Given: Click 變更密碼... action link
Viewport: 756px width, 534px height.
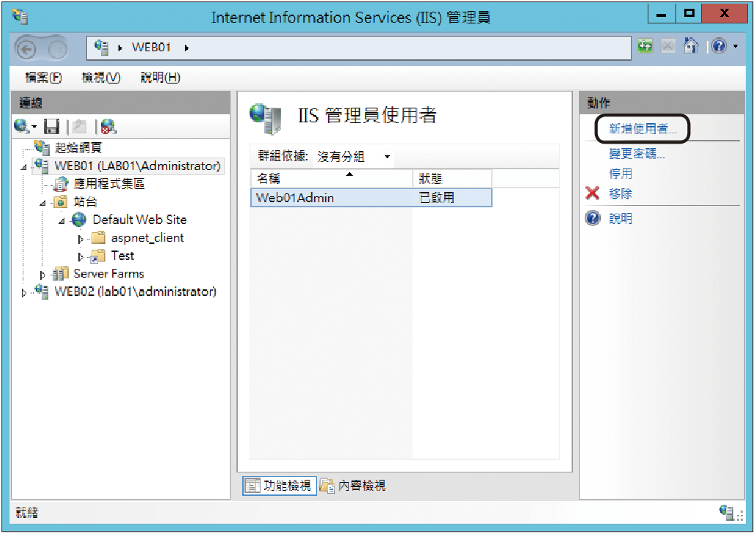Looking at the screenshot, I should coord(637,154).
